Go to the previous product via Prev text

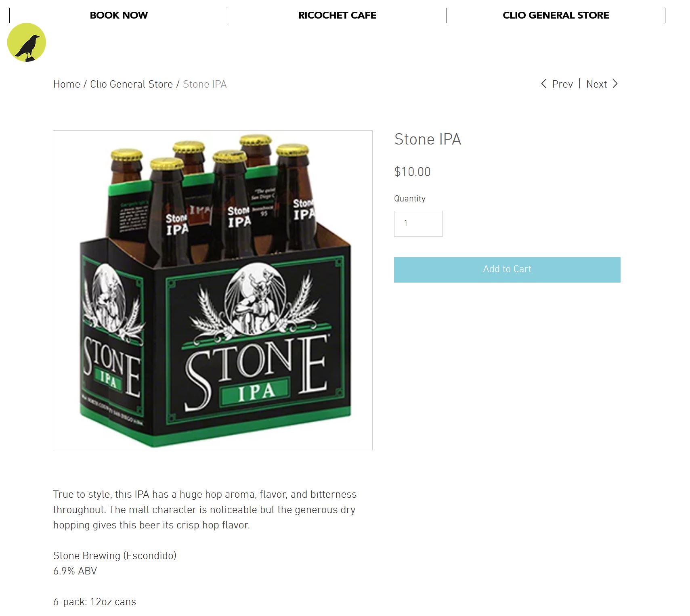click(x=562, y=84)
